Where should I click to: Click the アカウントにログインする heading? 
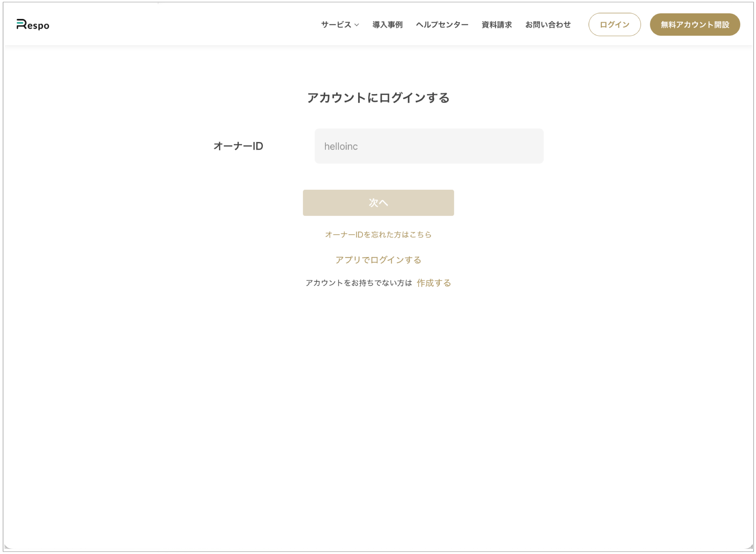(x=378, y=98)
